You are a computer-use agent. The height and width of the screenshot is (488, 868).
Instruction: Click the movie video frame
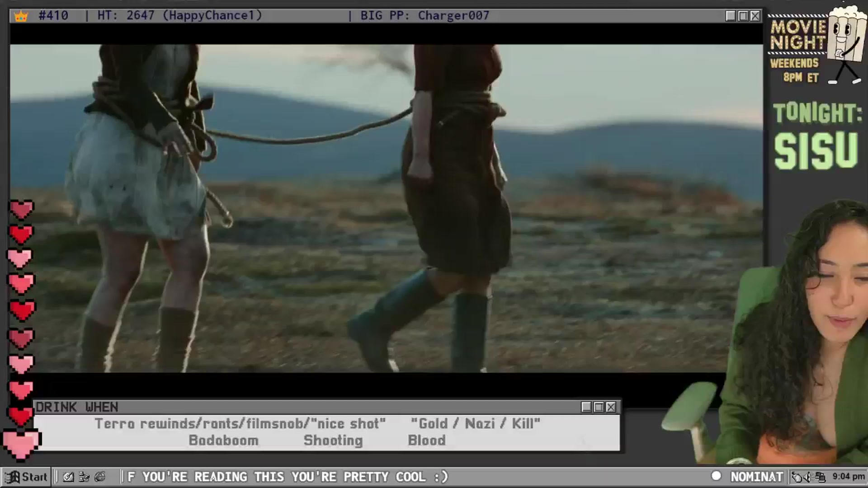pyautogui.click(x=387, y=208)
